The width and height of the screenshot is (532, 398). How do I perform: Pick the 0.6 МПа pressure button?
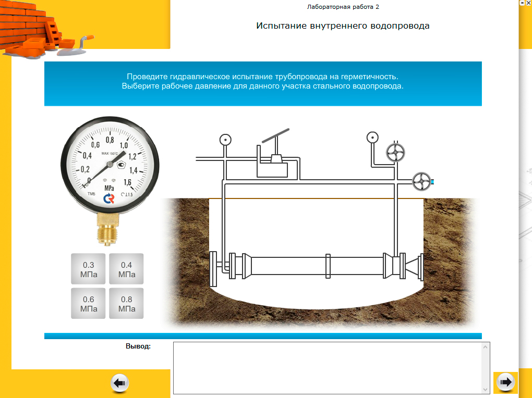pyautogui.click(x=88, y=304)
